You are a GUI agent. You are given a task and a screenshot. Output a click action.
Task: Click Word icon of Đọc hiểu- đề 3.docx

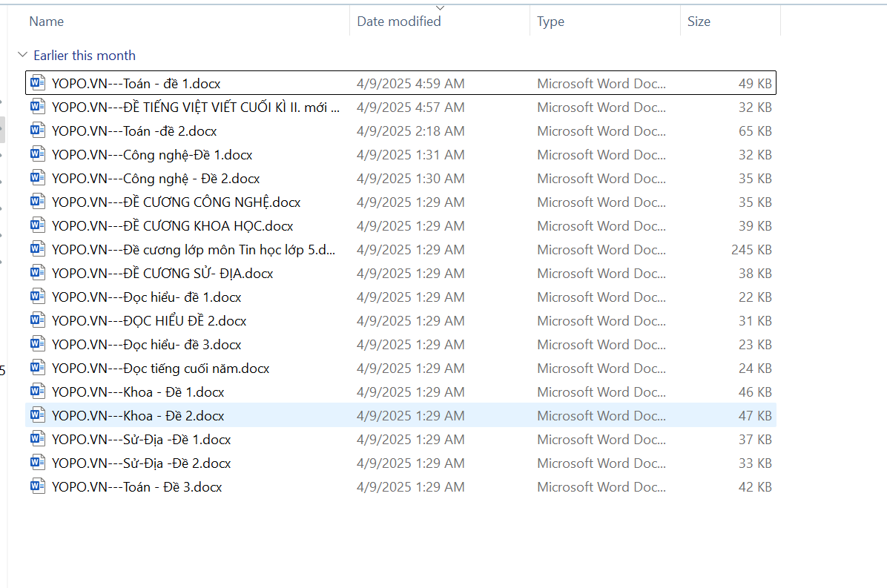click(x=37, y=344)
